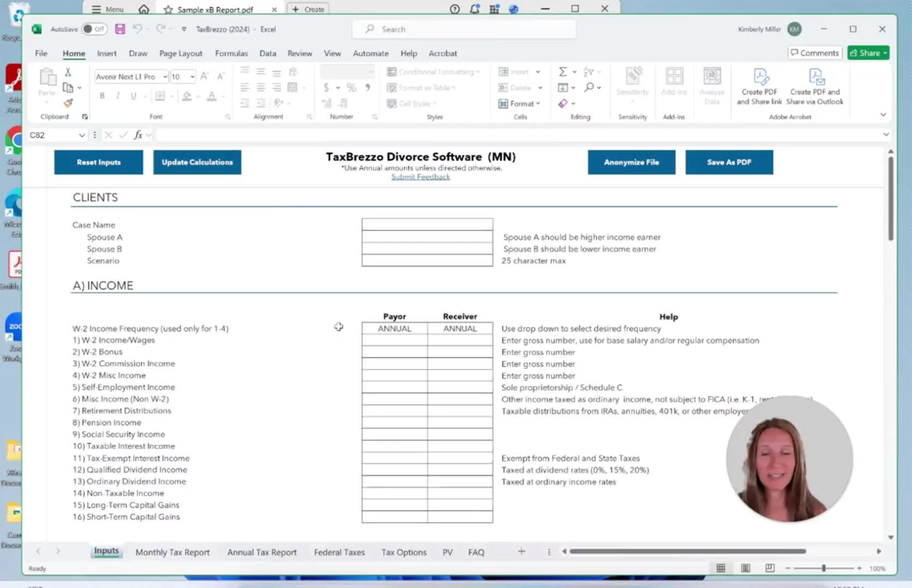Open the Home ribbon tab
This screenshot has height=588, width=912.
[x=74, y=53]
